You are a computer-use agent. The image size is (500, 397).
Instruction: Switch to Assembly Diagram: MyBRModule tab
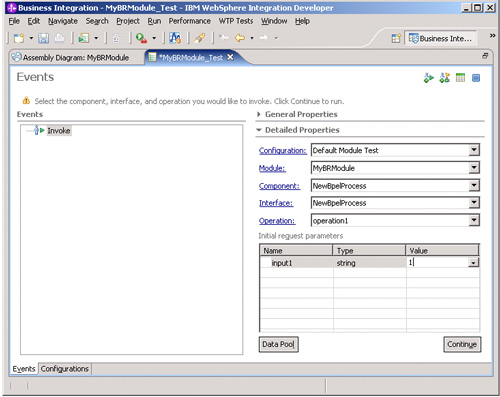pyautogui.click(x=71, y=58)
